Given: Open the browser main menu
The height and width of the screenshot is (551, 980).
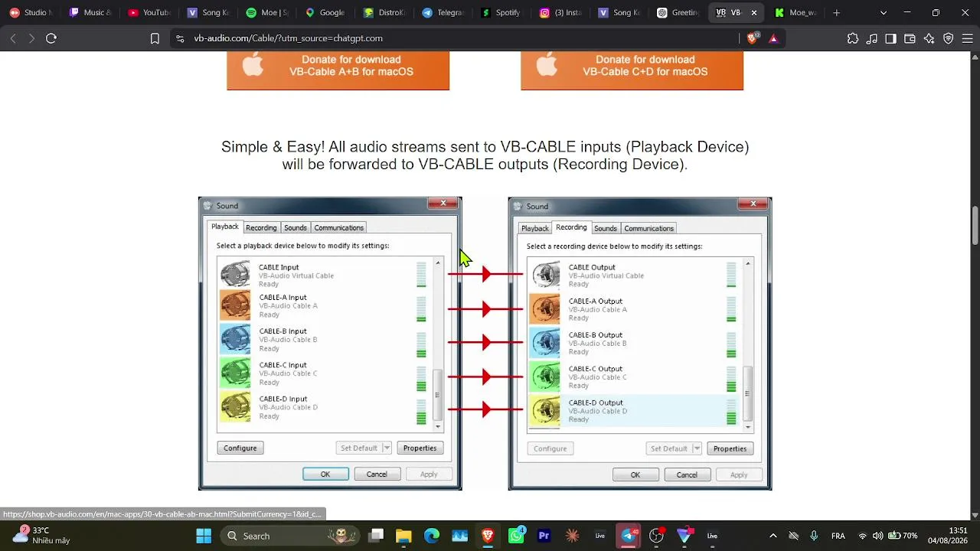Looking at the screenshot, I should (967, 38).
